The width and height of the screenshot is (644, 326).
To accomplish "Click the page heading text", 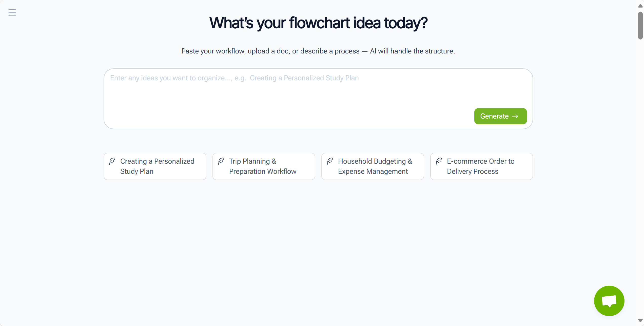I will 318,23.
